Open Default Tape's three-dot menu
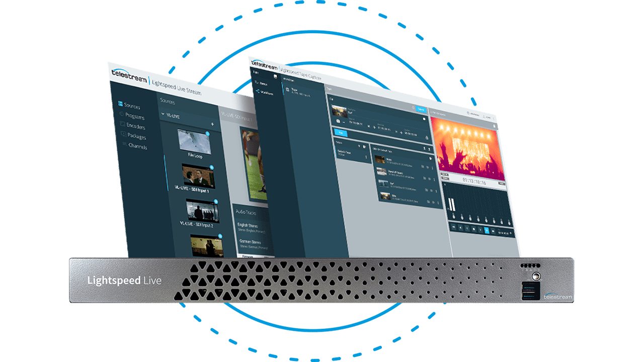Image resolution: width=644 pixels, height=362 pixels. click(366, 157)
